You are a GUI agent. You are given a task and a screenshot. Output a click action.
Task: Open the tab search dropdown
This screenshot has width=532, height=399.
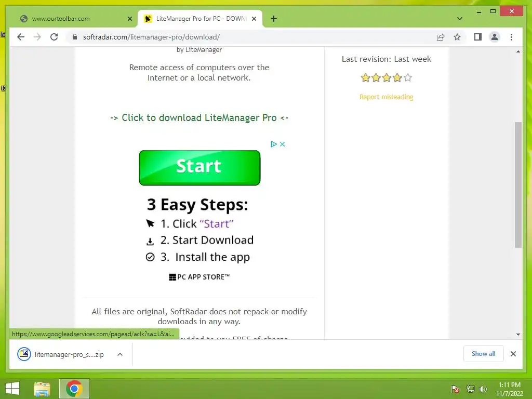pyautogui.click(x=460, y=19)
